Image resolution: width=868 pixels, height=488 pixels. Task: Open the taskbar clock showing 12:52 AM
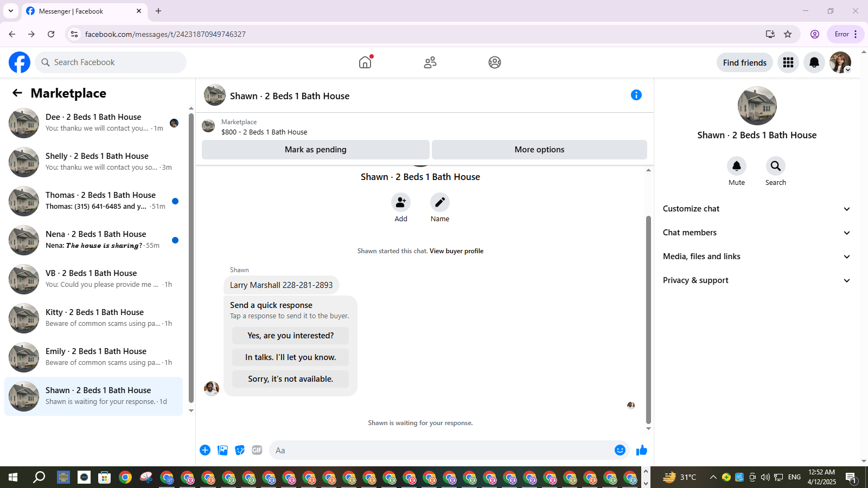pyautogui.click(x=821, y=477)
